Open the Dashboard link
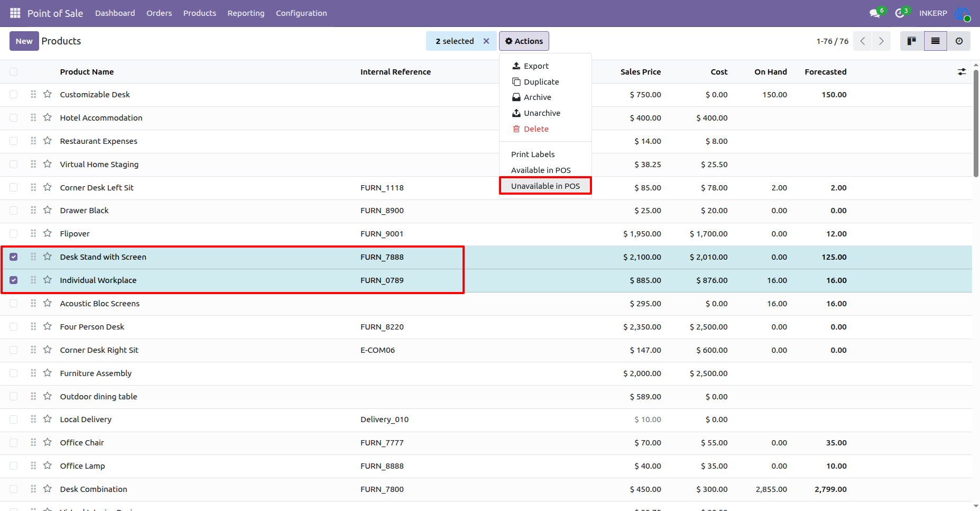980x511 pixels. coord(115,13)
